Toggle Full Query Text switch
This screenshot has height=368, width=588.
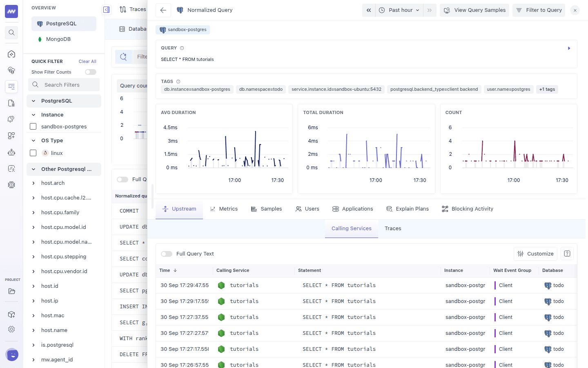pyautogui.click(x=167, y=254)
